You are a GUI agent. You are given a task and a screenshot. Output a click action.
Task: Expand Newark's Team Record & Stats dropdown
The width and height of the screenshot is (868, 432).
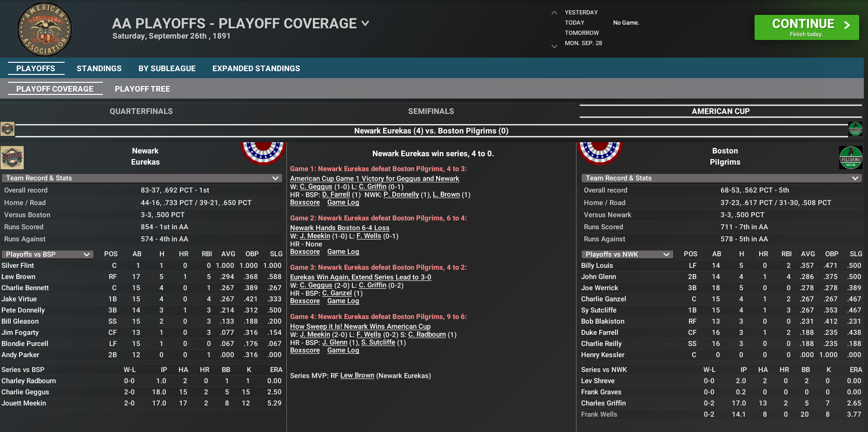point(276,178)
